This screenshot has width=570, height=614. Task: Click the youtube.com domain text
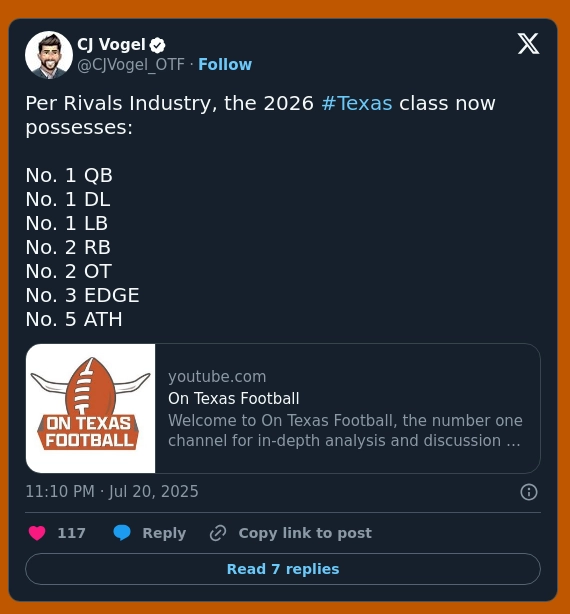coord(217,377)
